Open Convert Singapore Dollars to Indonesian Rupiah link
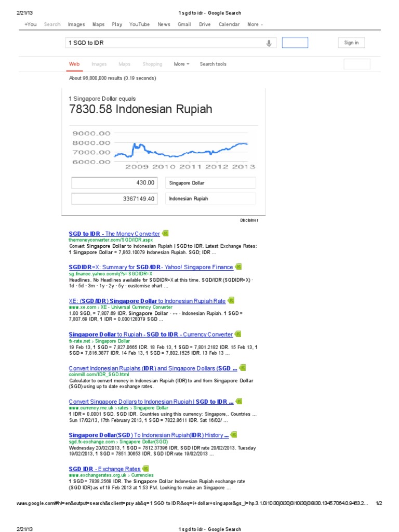Image resolution: width=399 pixels, height=532 pixels. coord(151,402)
